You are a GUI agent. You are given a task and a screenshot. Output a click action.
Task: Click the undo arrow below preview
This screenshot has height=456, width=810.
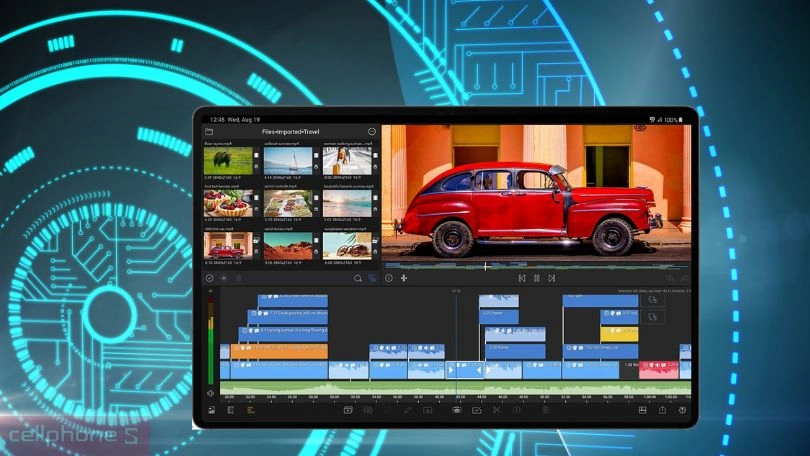(x=389, y=278)
